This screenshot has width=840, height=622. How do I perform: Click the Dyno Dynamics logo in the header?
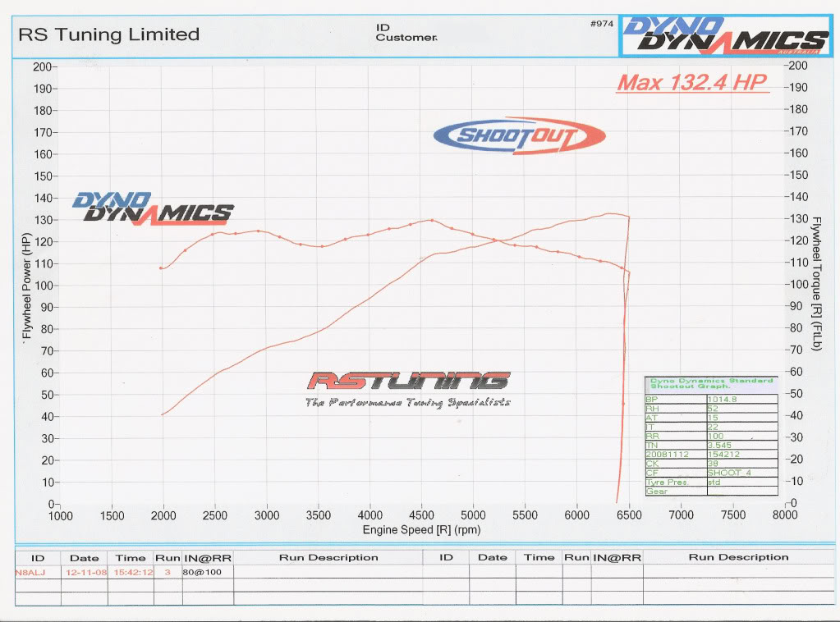tap(724, 35)
